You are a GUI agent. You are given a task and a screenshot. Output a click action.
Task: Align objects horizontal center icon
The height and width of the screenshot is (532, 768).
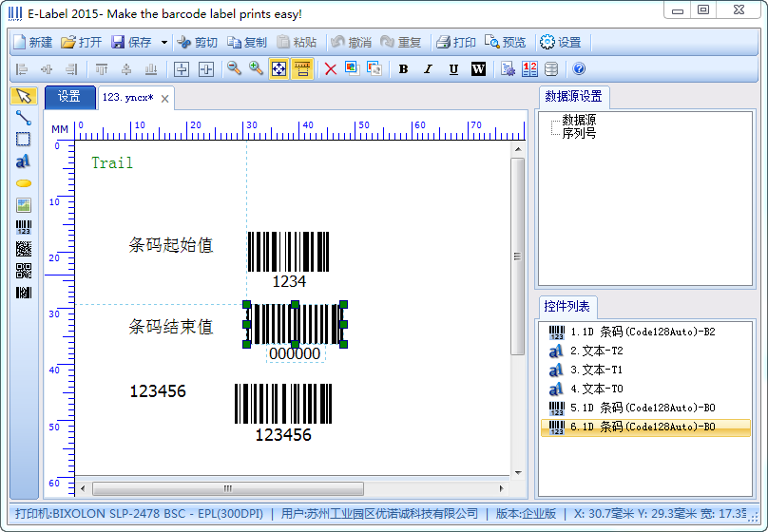47,69
